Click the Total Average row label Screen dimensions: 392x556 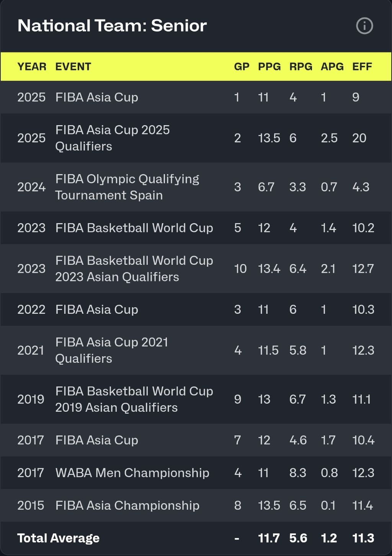pyautogui.click(x=58, y=538)
